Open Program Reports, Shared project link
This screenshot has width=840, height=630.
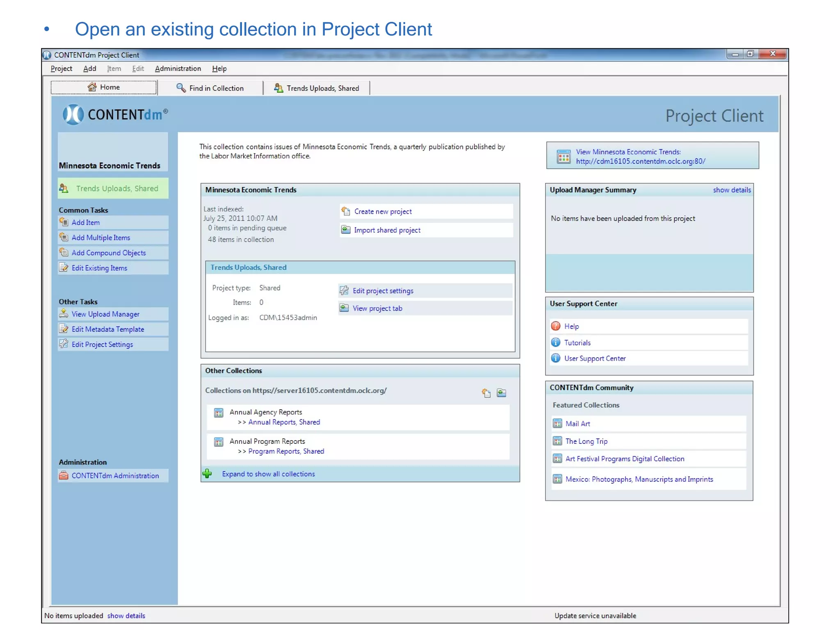(286, 451)
